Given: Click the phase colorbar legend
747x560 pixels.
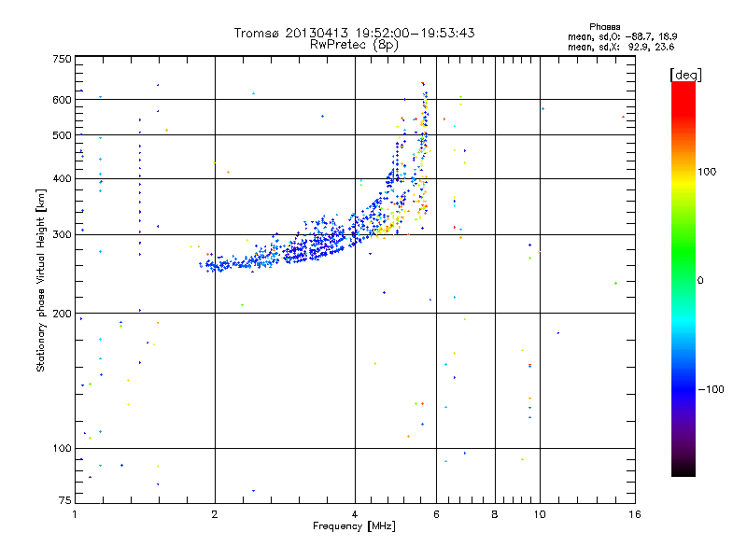Looking at the screenshot, I should point(684,278).
